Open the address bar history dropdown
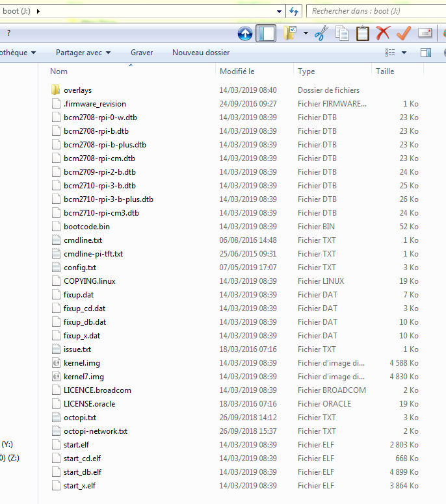The width and height of the screenshot is (446, 504). point(279,12)
